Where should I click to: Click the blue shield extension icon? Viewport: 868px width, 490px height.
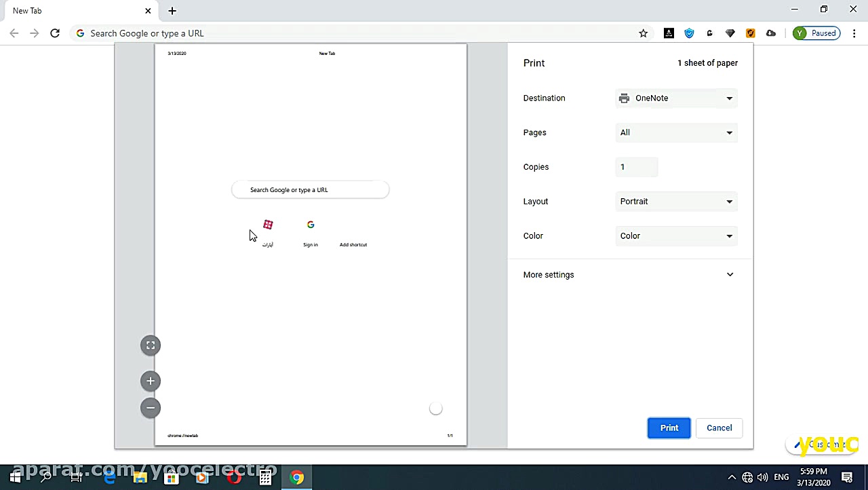[689, 33]
